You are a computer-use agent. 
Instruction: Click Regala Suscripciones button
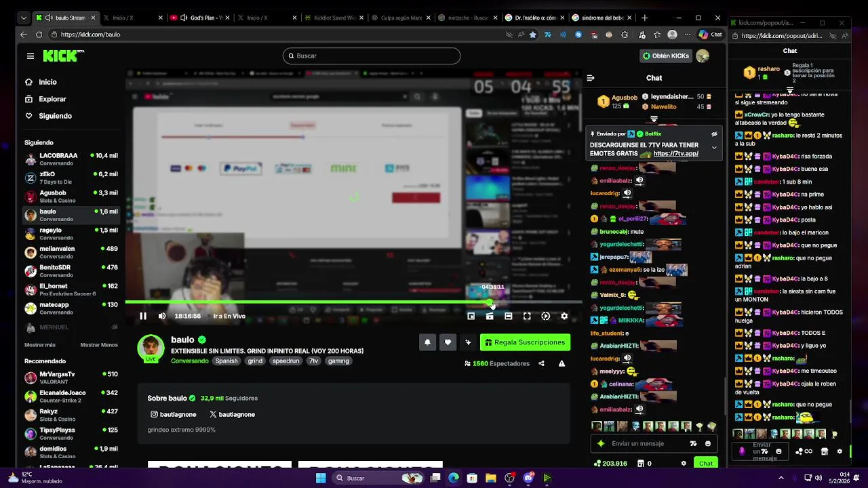coord(525,342)
